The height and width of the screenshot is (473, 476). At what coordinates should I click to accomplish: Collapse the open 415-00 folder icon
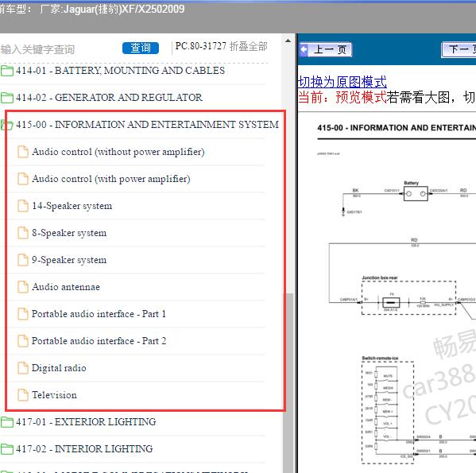[x=6, y=125]
